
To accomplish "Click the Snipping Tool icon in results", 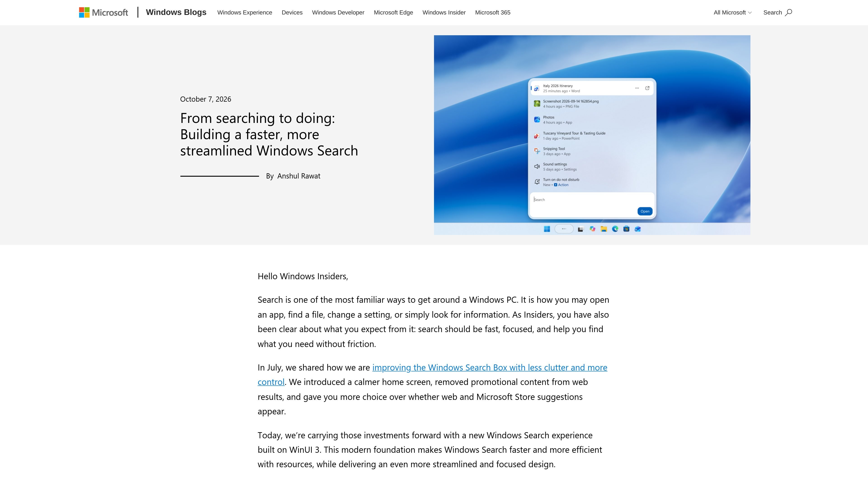I will point(537,151).
